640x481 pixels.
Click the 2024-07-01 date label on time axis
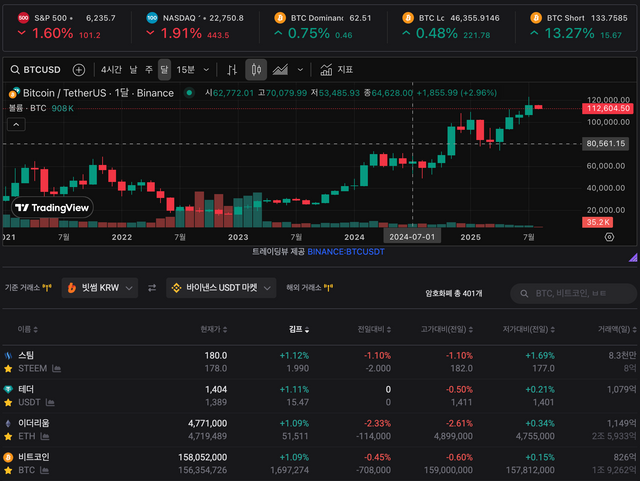(x=412, y=237)
